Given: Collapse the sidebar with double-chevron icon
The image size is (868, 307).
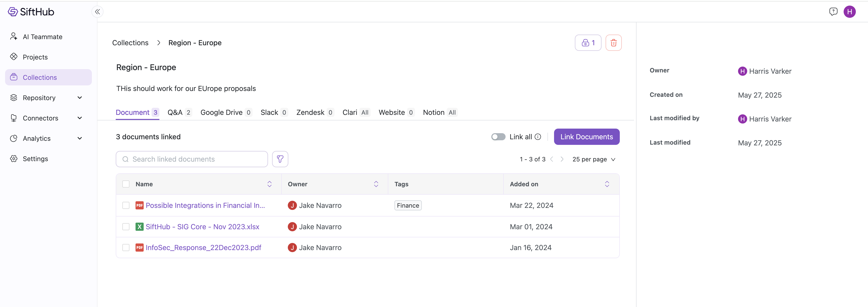Looking at the screenshot, I should point(97,12).
